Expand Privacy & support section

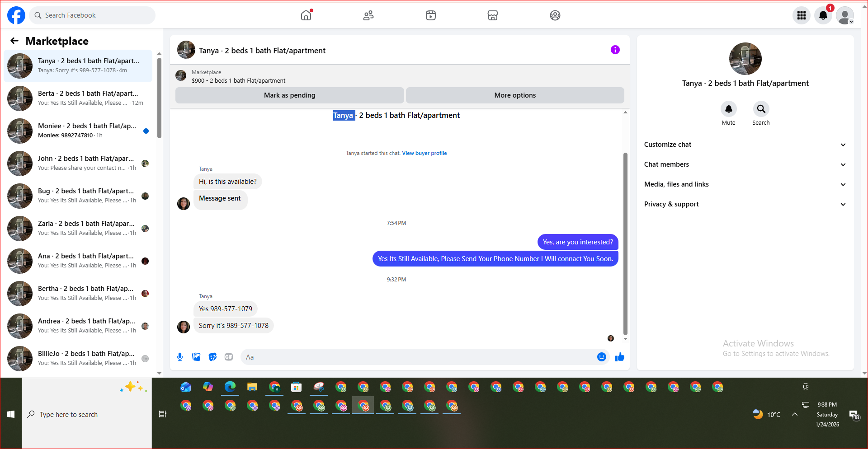[745, 204]
